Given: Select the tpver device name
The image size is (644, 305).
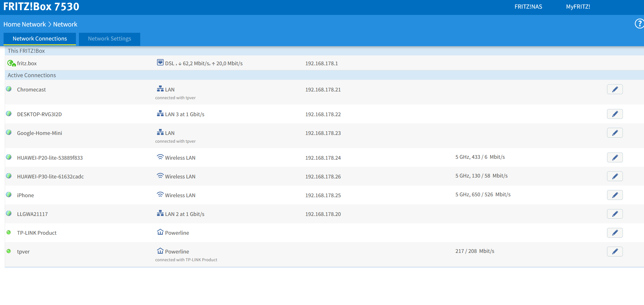Looking at the screenshot, I should point(23,252).
